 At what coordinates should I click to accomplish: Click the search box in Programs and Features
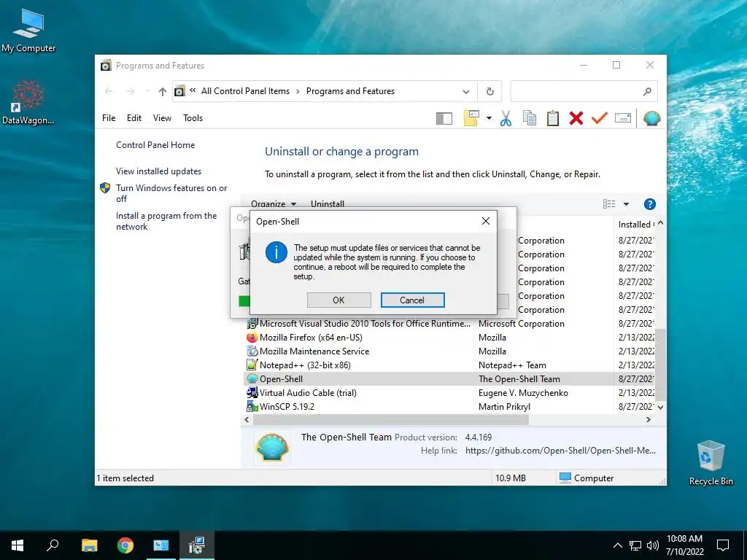click(x=584, y=91)
